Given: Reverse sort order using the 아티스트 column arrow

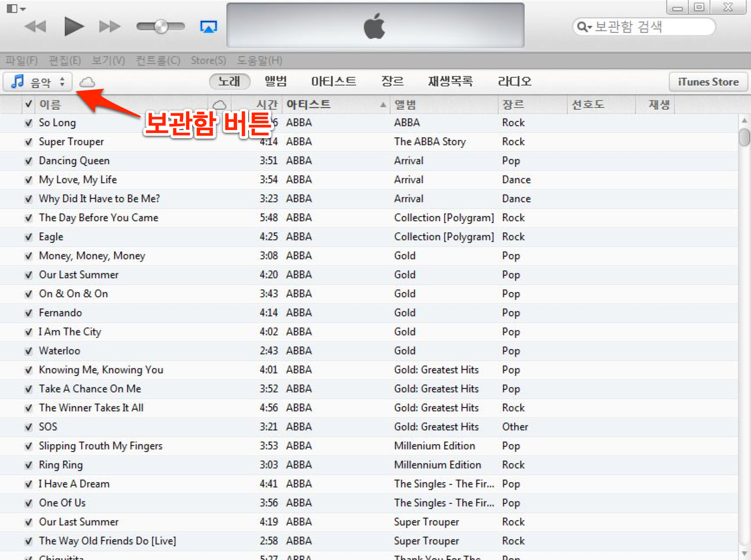Looking at the screenshot, I should 383,105.
